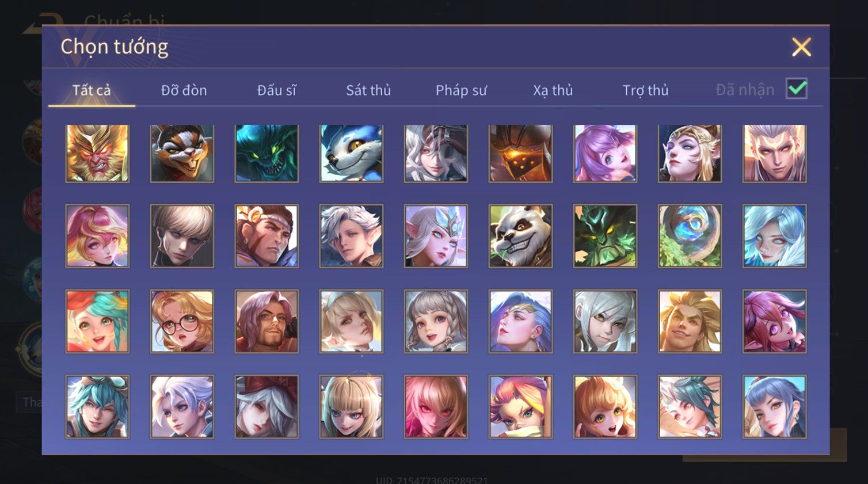Select the Đấu sĩ tab
This screenshot has height=484, width=868.
pyautogui.click(x=276, y=90)
